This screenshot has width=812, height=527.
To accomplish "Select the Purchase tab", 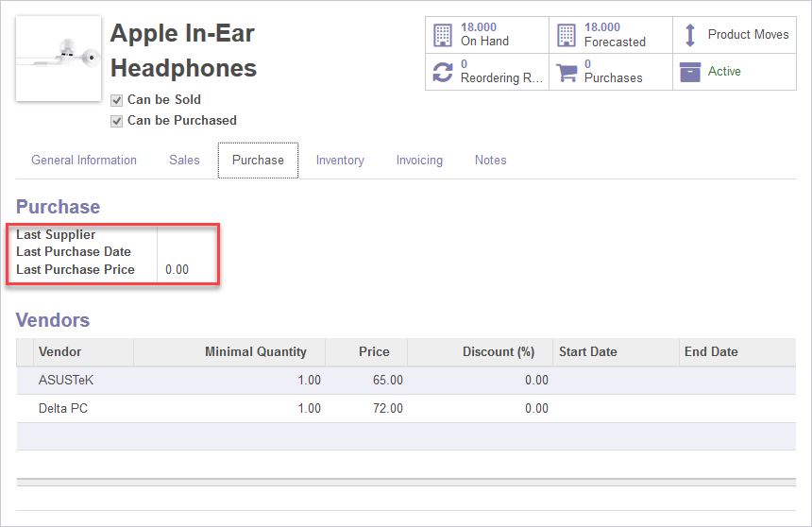I will pos(258,161).
